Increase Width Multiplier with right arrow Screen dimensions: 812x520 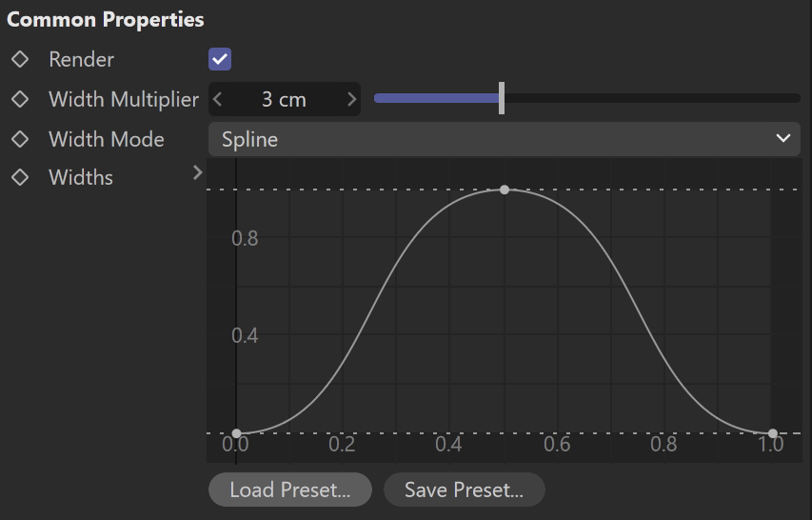[351, 99]
